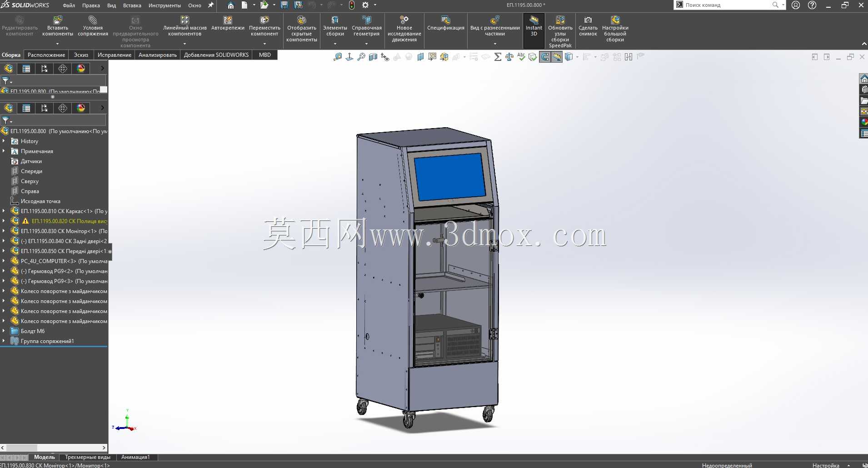
Task: Open the Анимация1 bottom tab
Action: point(135,457)
